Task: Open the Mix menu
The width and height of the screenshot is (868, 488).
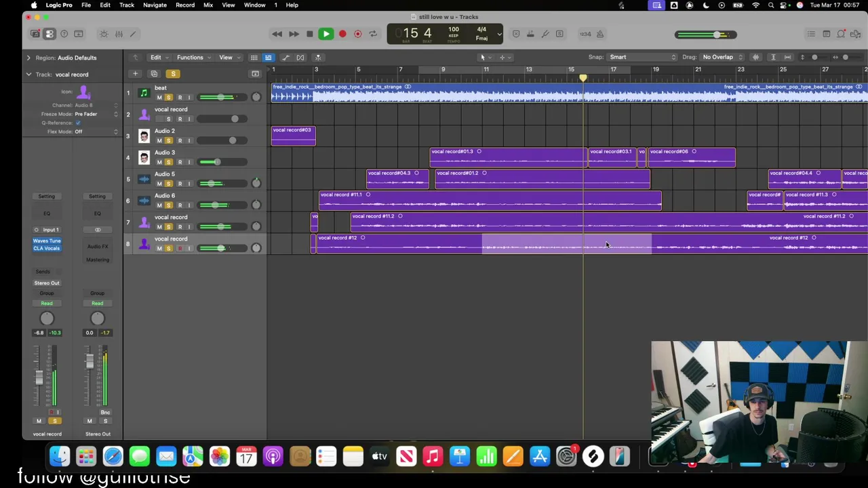Action: pos(208,5)
